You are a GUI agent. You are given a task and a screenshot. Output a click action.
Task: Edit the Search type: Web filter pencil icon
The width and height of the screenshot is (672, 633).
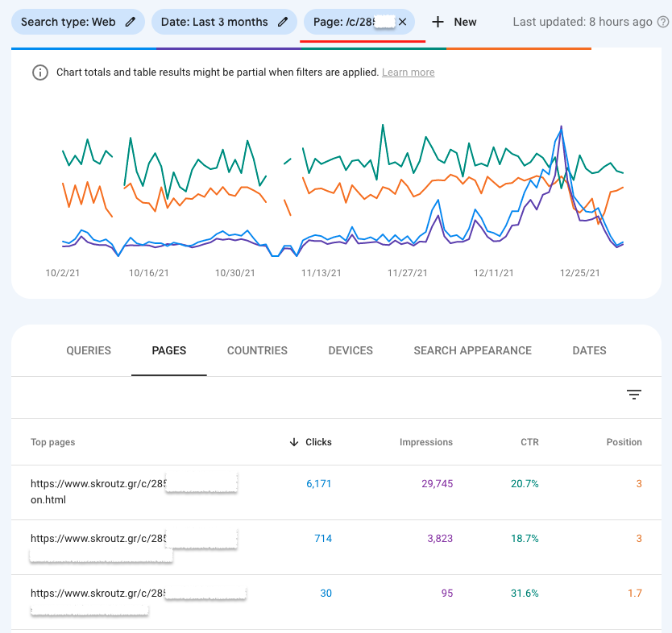[x=131, y=22]
